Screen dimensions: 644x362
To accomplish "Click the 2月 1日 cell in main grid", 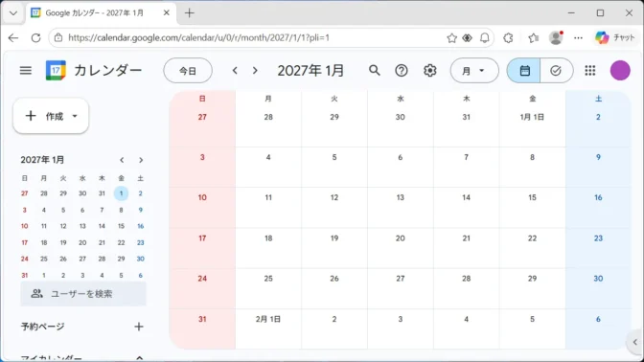I will point(268,329).
